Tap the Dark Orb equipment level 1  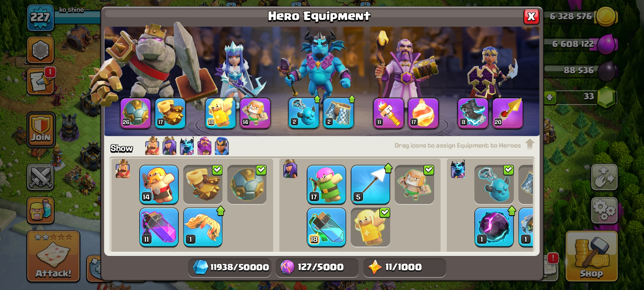click(x=494, y=227)
